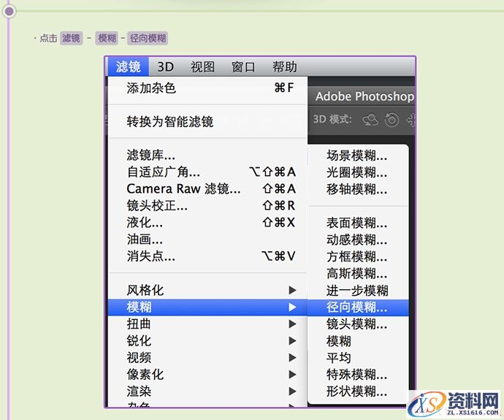Choose 高斯模糊... option
The height and width of the screenshot is (420, 504).
(x=358, y=273)
